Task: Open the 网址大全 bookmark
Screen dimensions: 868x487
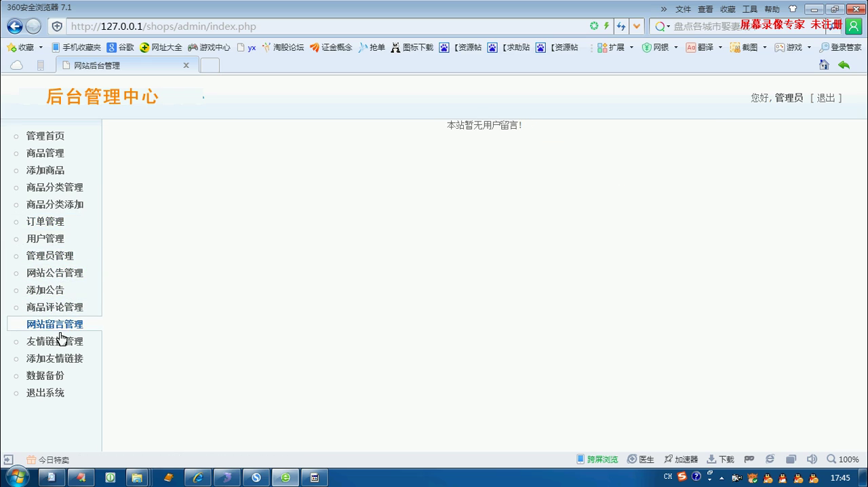Action: (161, 47)
